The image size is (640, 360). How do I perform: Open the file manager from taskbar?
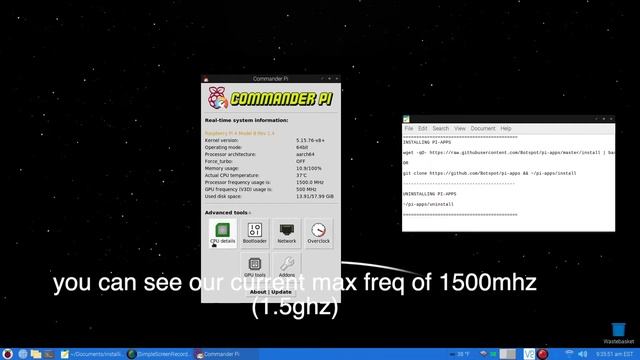(36, 354)
